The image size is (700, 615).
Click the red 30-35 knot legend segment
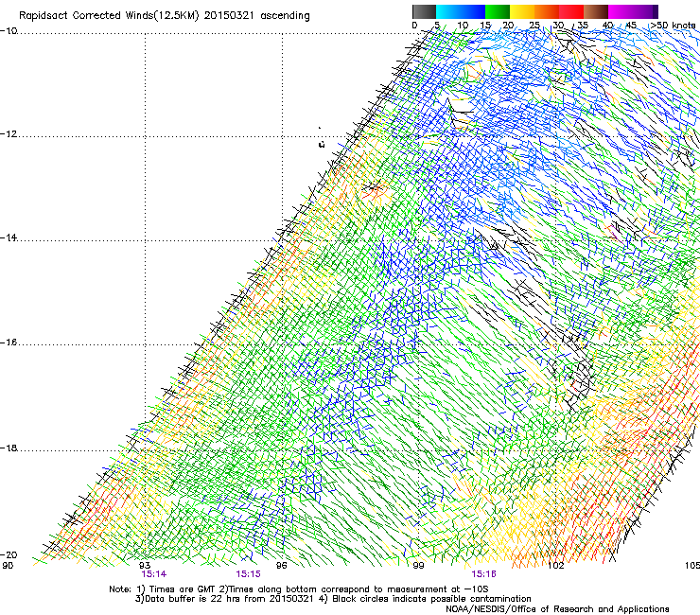pyautogui.click(x=571, y=11)
